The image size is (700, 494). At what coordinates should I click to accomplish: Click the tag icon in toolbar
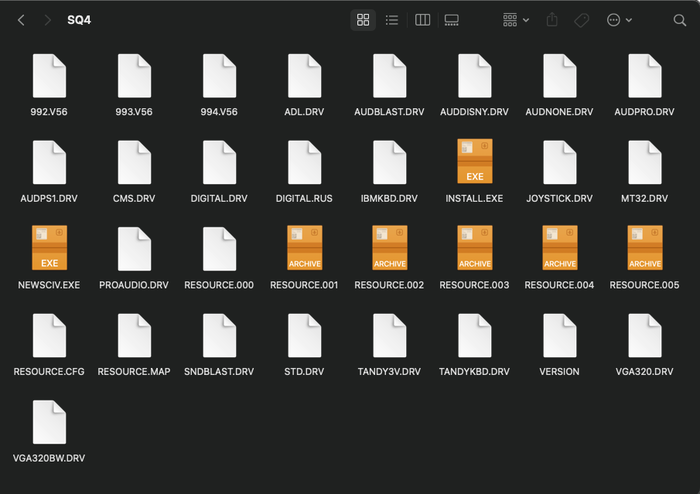581,20
